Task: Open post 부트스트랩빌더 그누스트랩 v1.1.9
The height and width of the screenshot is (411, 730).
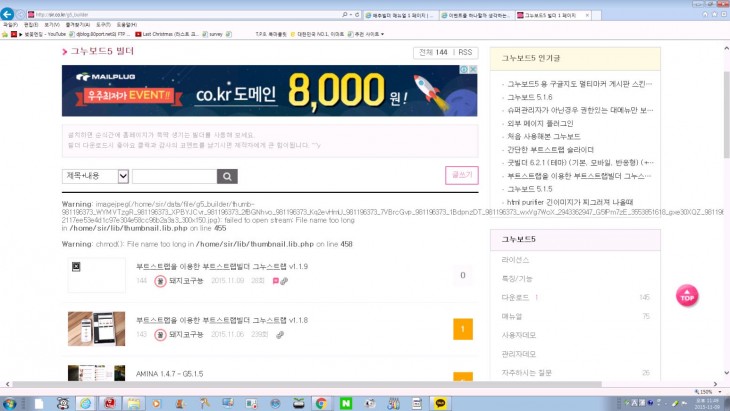Action: coord(221,267)
